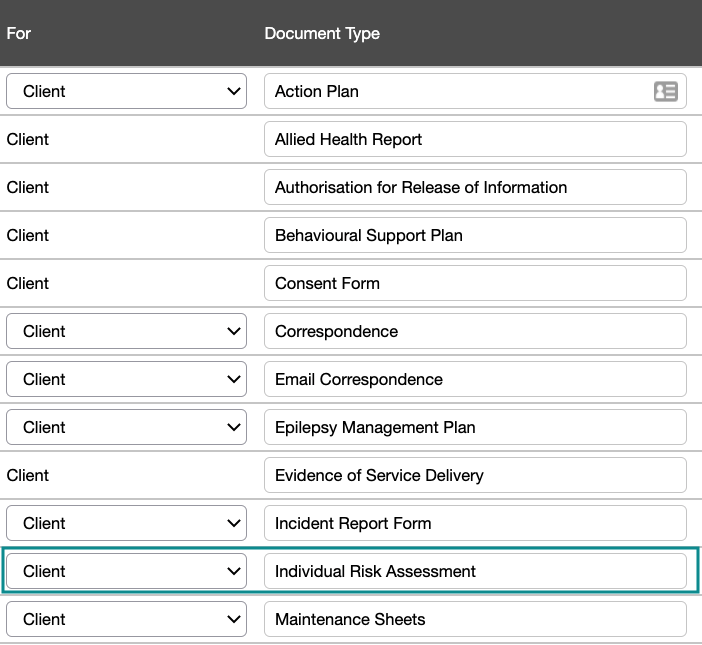The image size is (702, 645).
Task: Expand the For dropdown beside Incident Report Form
Action: (x=126, y=523)
